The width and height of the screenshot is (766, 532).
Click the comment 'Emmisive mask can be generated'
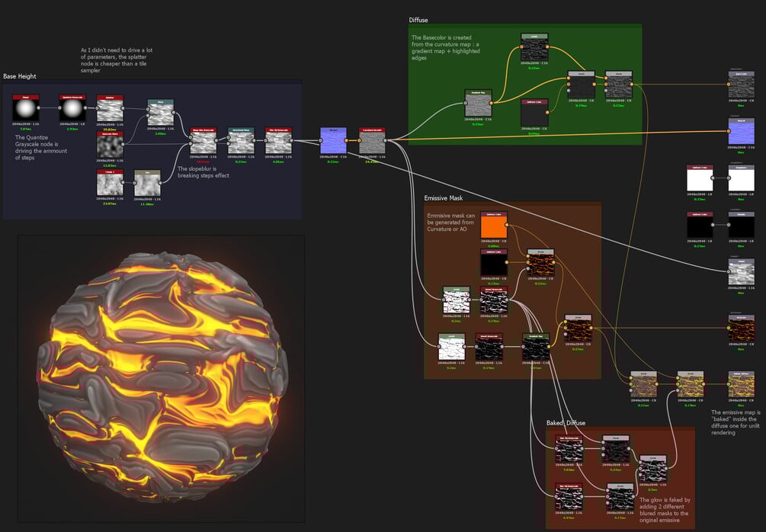[x=451, y=223]
